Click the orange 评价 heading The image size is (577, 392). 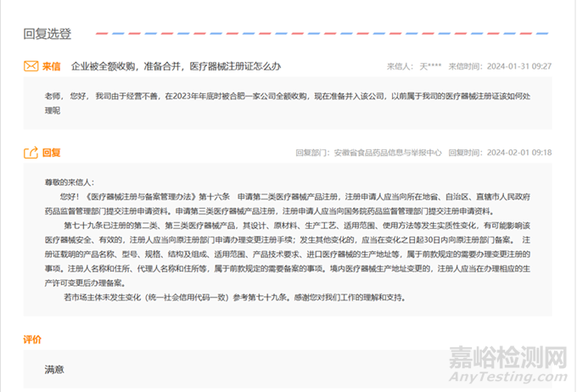[32, 339]
